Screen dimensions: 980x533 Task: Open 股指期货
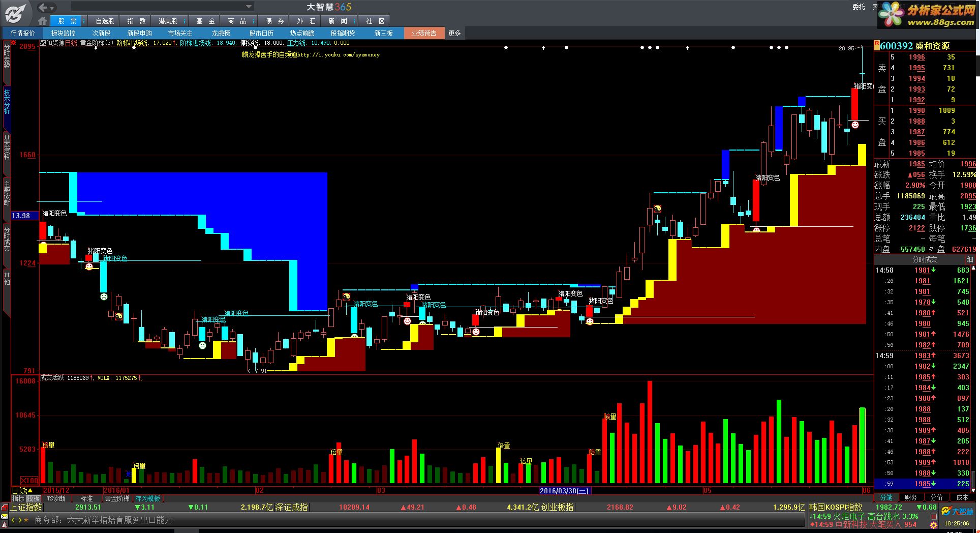pyautogui.click(x=343, y=33)
